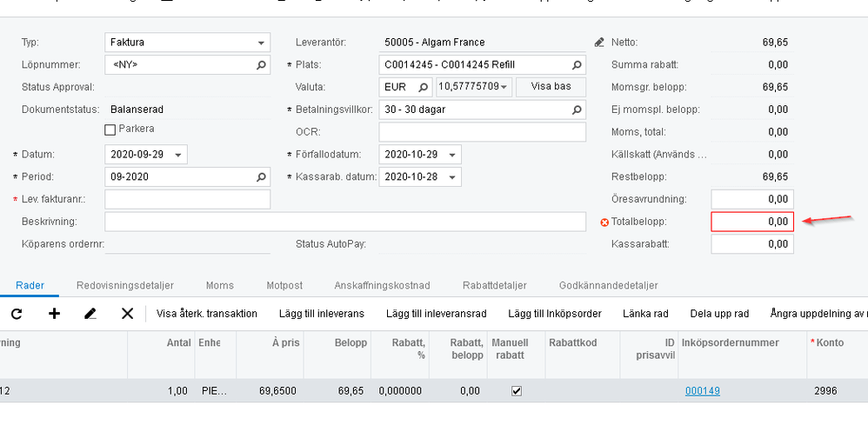Click the pencil edit row icon
The image size is (868, 445).
pos(90,313)
